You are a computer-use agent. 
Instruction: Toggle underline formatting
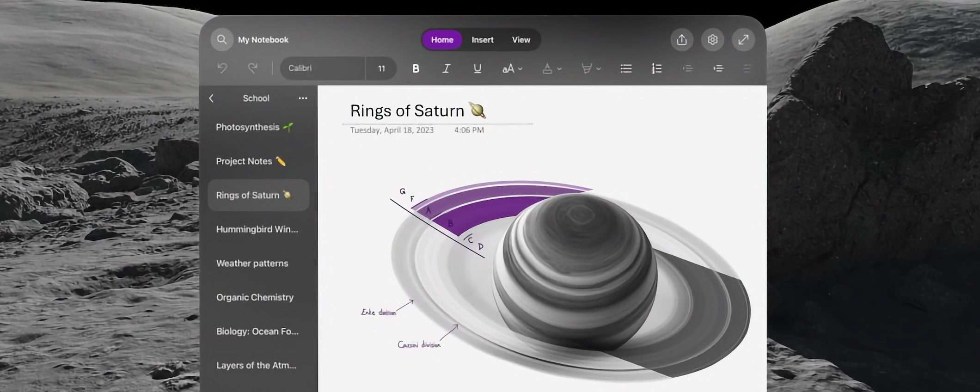477,68
